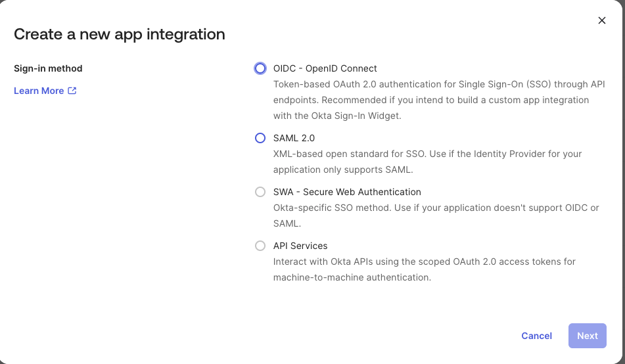Cancel the new app integration dialog
The image size is (625, 364).
pos(536,336)
